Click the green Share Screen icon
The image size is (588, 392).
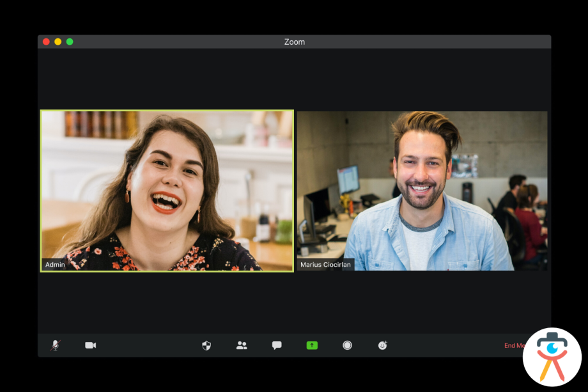tap(312, 345)
